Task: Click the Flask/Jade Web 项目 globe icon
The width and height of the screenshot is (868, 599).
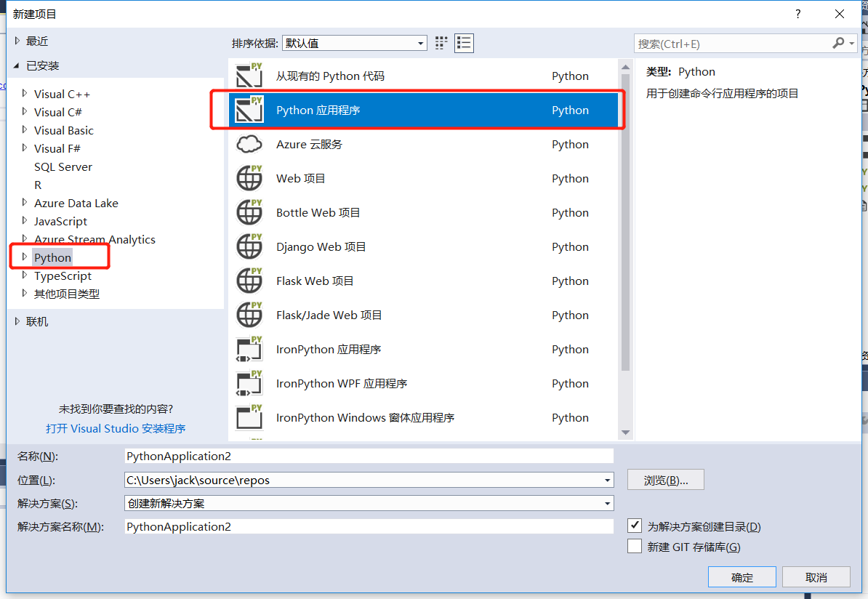Action: point(249,315)
